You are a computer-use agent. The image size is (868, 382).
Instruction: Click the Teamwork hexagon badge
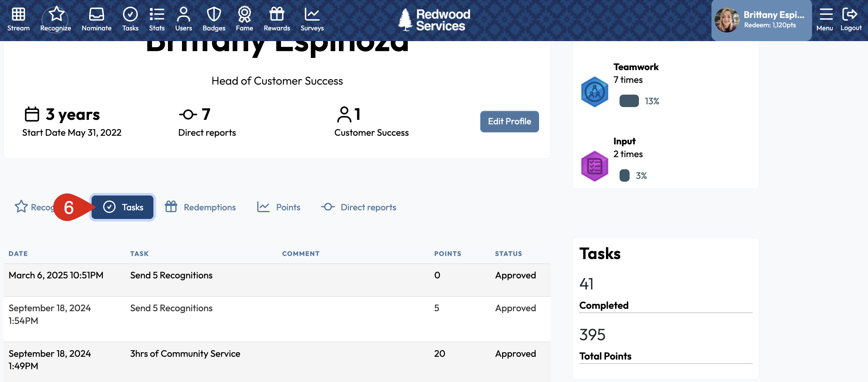click(x=594, y=92)
